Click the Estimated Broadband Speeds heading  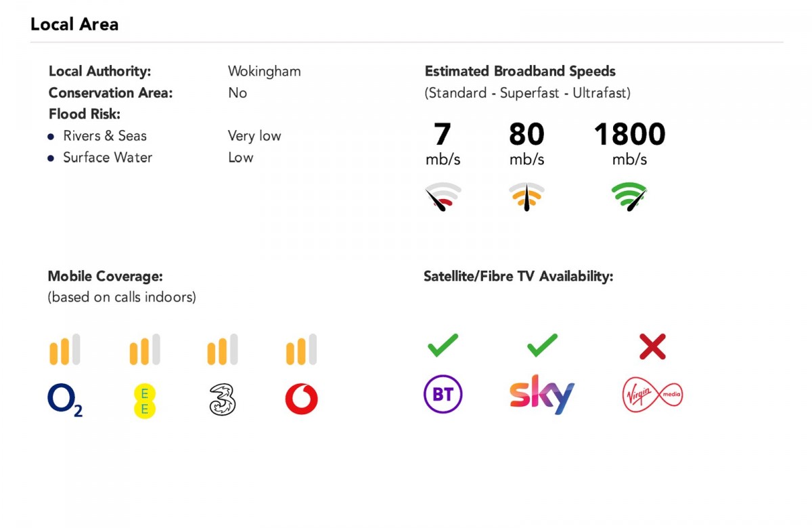click(520, 71)
